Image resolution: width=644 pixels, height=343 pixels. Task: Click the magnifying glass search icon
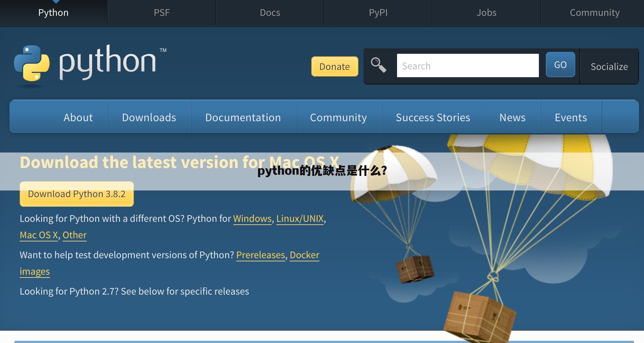click(x=378, y=65)
